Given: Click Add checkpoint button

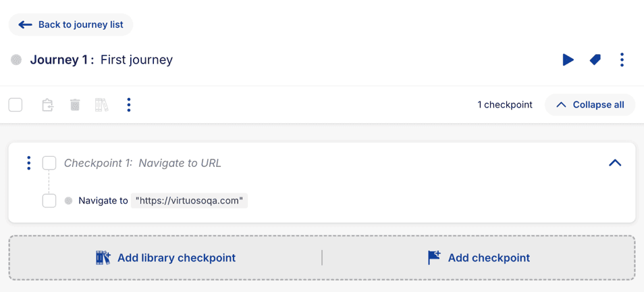Looking at the screenshot, I should (479, 258).
